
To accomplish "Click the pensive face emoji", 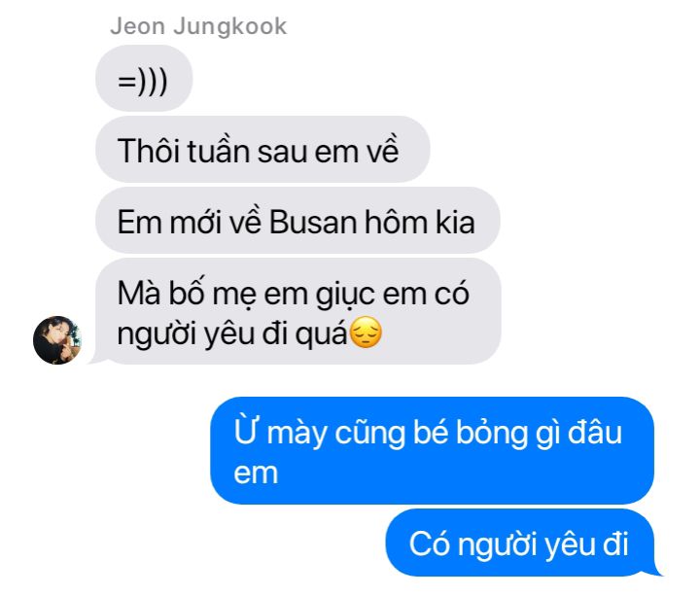I will (x=366, y=333).
